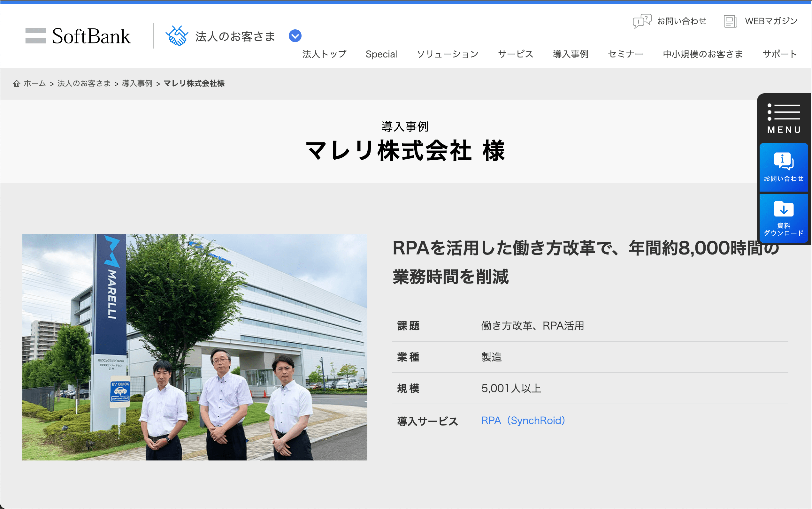Select the サービス menu item
812x509 pixels.
point(516,54)
